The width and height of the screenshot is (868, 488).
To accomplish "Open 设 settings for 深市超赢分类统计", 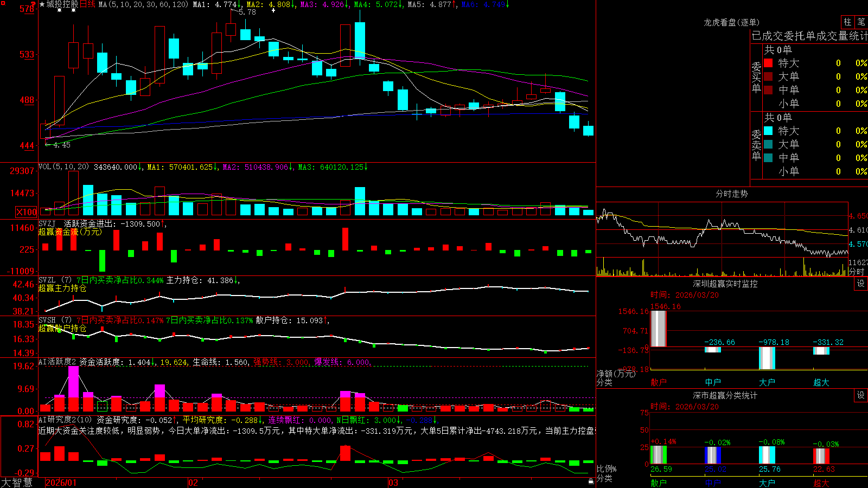I will point(861,395).
